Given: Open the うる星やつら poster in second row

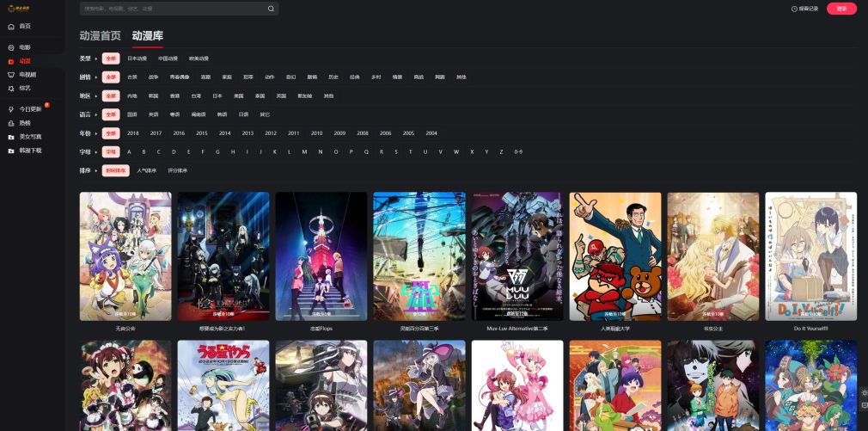Looking at the screenshot, I should click(x=223, y=385).
